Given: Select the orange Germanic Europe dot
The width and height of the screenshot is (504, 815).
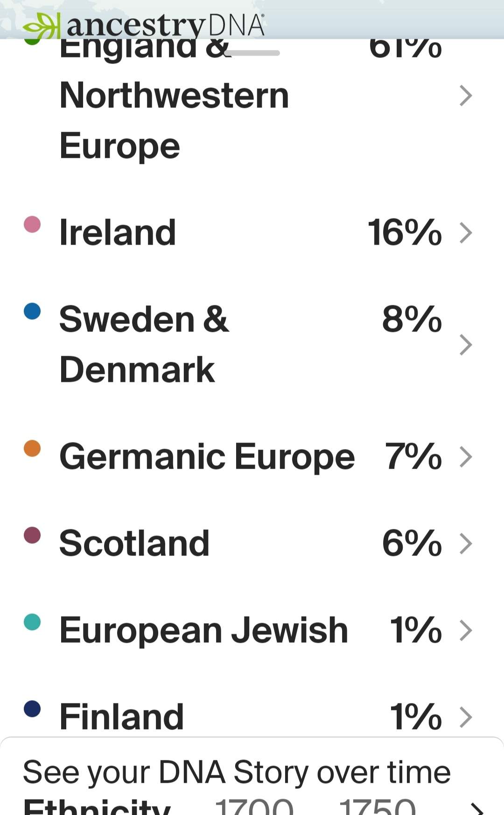Looking at the screenshot, I should (32, 448).
